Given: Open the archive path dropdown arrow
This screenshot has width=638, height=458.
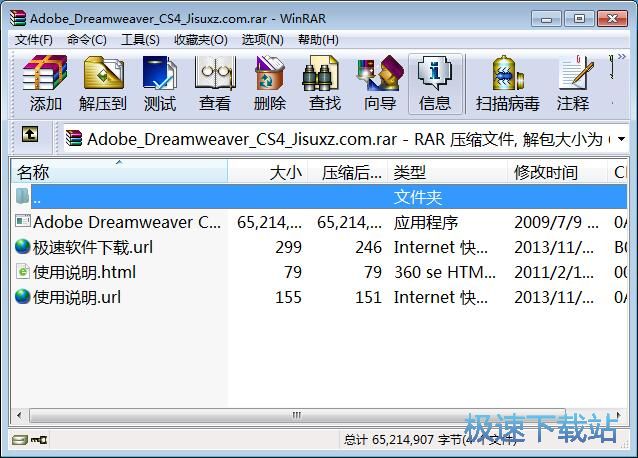Looking at the screenshot, I should pos(621,139).
